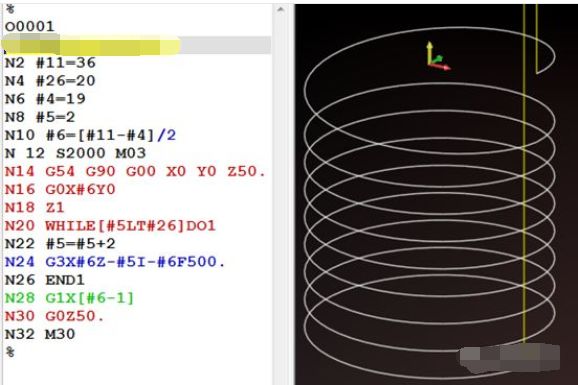
Task: Click the spindle line N 12 S2000 M03
Action: 75,153
